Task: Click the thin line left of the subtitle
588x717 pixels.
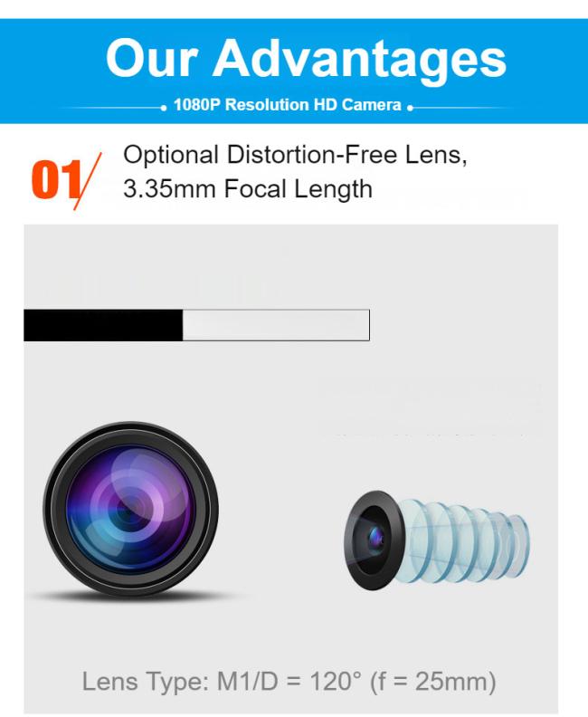Action: 109,108
